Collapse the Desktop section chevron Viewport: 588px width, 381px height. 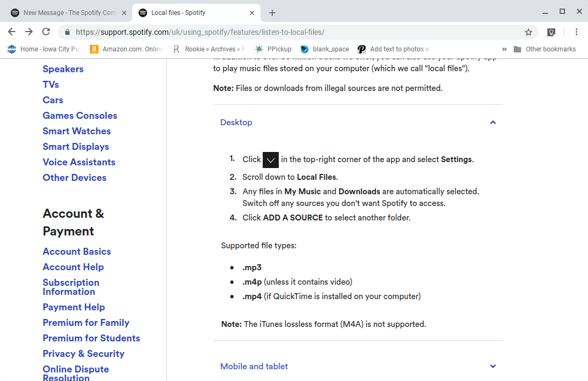coord(493,122)
